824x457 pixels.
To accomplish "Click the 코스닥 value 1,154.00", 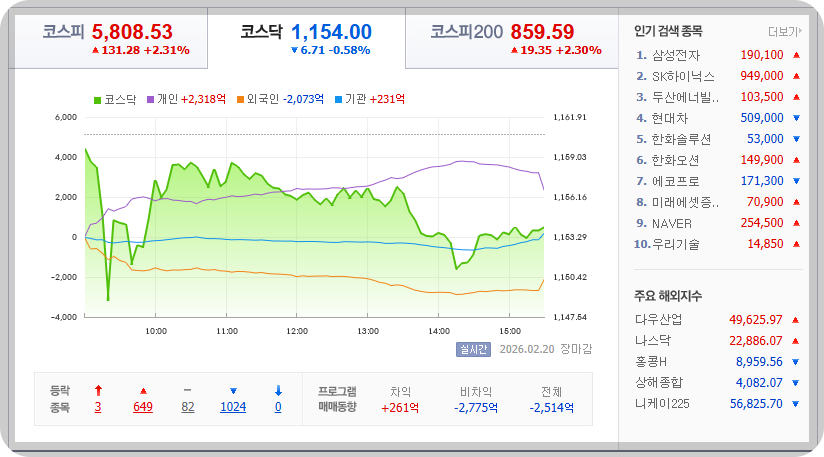I will click(x=331, y=32).
